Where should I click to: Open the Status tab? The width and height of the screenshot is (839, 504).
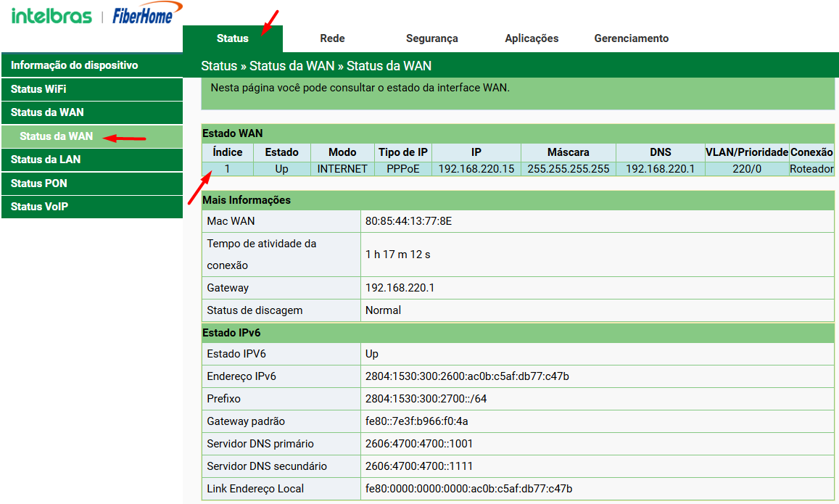(232, 38)
